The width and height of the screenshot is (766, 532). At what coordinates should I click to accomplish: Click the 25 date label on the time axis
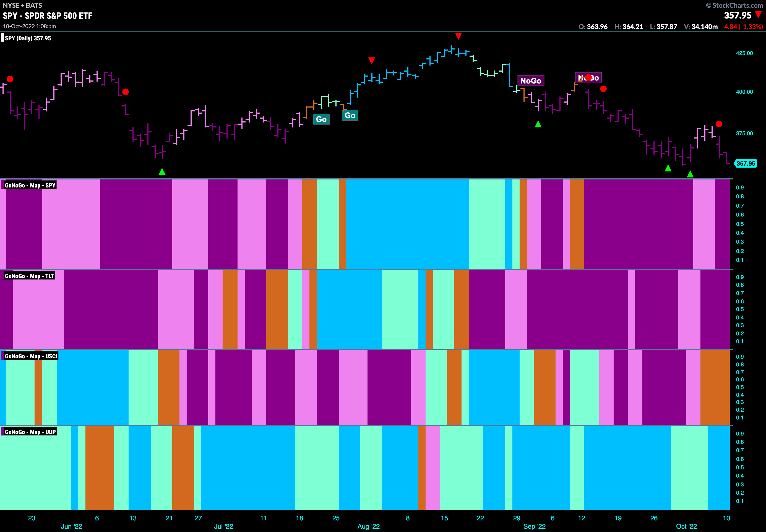336,518
